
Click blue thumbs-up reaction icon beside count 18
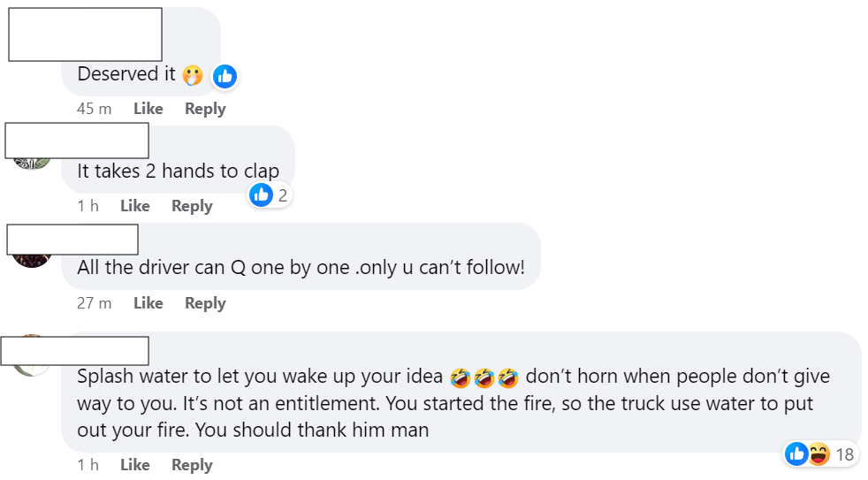pyautogui.click(x=796, y=454)
